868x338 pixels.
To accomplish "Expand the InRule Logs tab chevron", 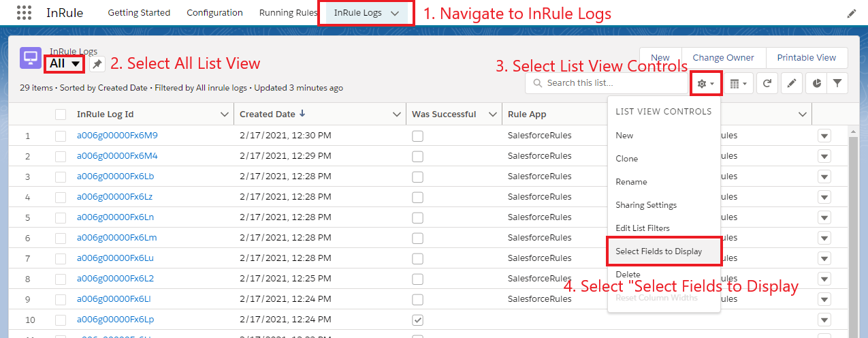I will pos(395,13).
